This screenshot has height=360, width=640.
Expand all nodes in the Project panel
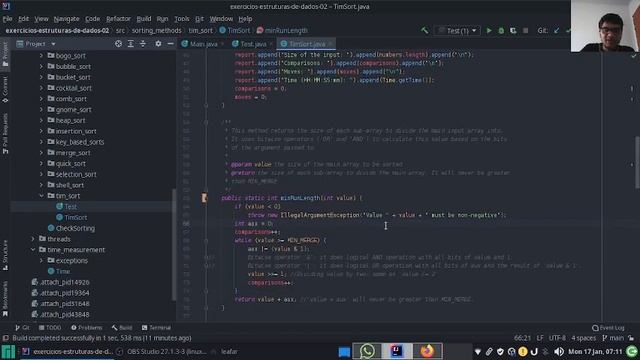tap(131, 44)
